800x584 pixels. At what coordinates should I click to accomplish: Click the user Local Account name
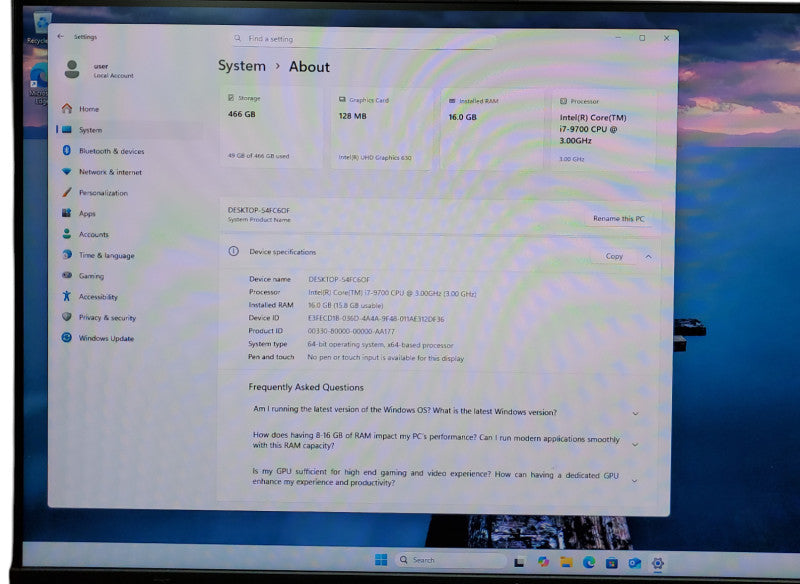113,70
